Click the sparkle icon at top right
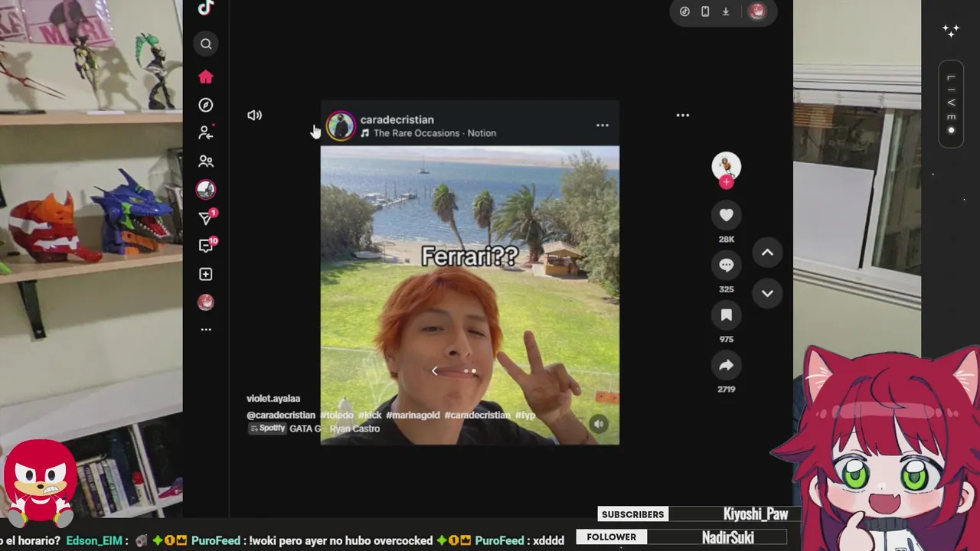 coord(951,31)
